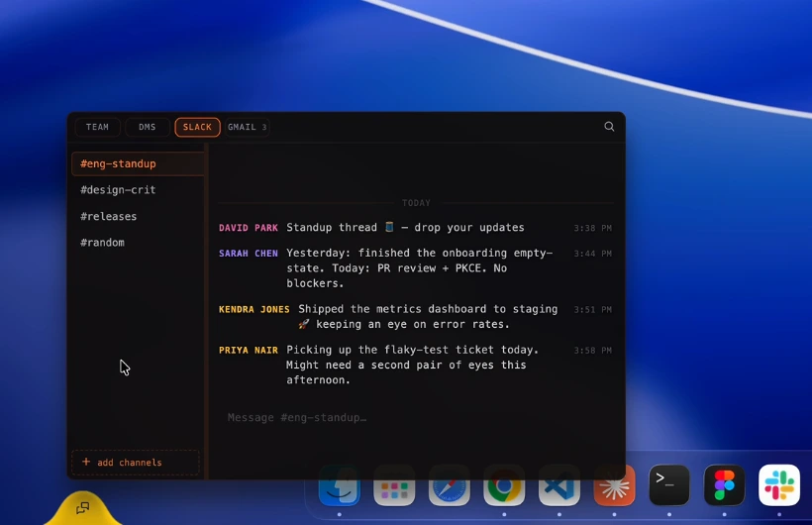The image size is (812, 525).
Task: Click the yellow chat bubble widget icon
Action: 83,508
